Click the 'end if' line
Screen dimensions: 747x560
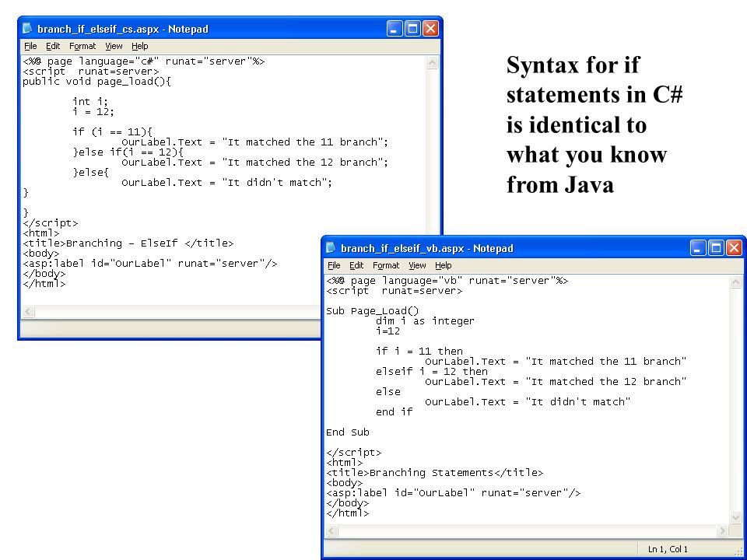coord(394,412)
